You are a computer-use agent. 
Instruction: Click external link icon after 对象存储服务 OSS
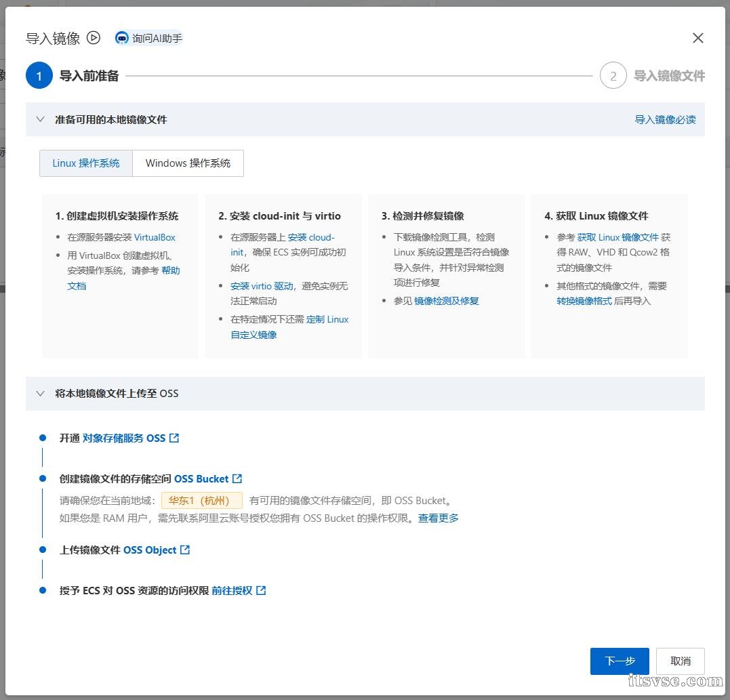[174, 438]
